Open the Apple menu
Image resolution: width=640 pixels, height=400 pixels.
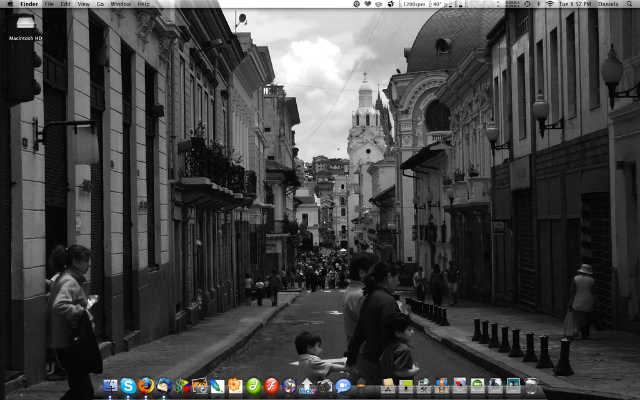coord(9,4)
